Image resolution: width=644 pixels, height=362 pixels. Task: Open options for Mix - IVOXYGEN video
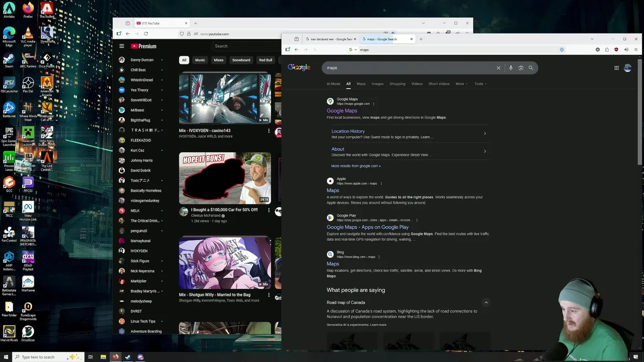269,131
